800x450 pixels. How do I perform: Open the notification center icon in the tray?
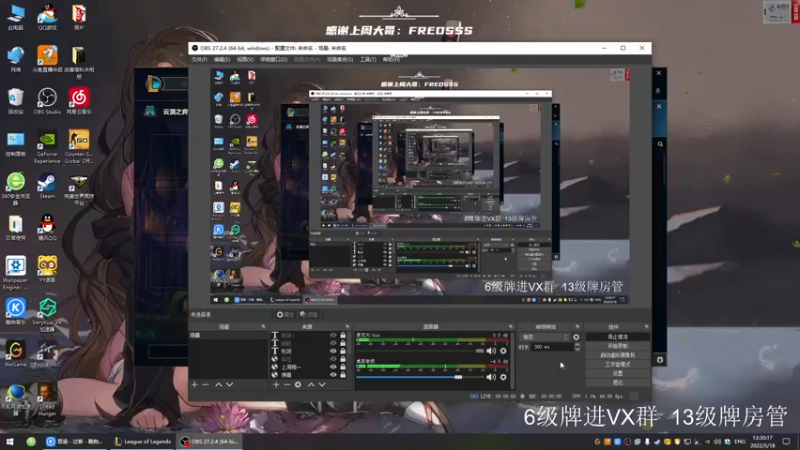(x=786, y=441)
